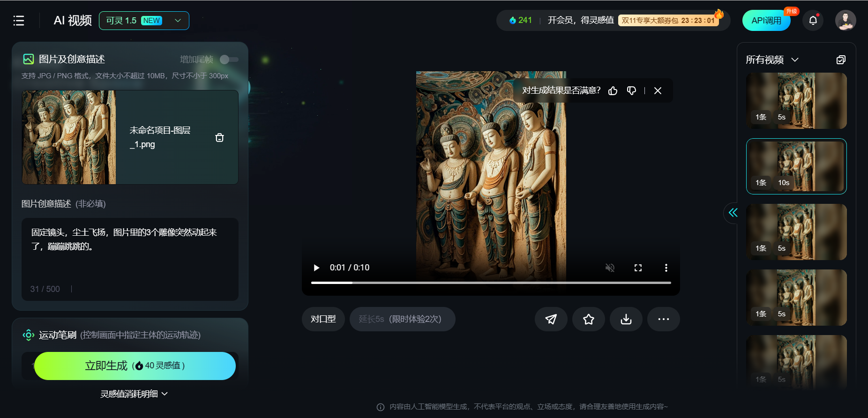The image size is (868, 418).
Task: Toggle the 增加尾帧 switch
Action: coord(229,60)
